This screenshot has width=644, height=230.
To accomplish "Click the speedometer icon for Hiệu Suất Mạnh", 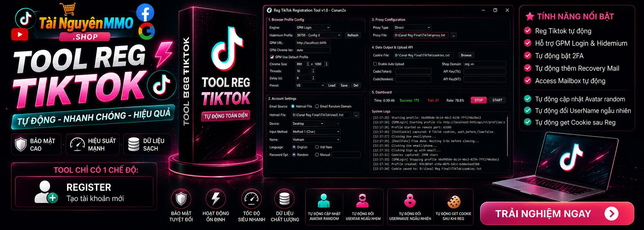I will click(x=77, y=144).
